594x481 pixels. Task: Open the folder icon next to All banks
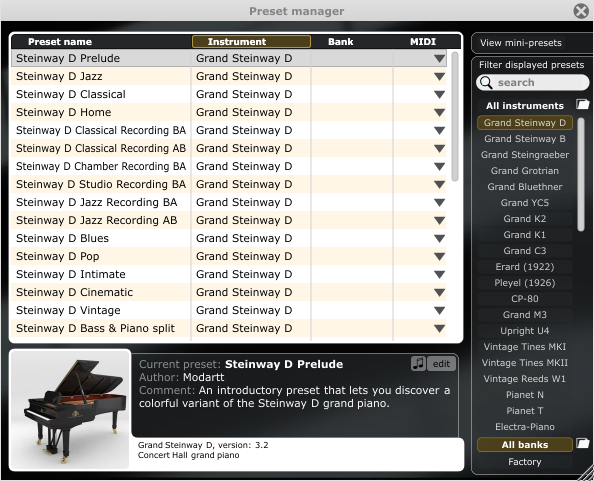[x=583, y=444]
